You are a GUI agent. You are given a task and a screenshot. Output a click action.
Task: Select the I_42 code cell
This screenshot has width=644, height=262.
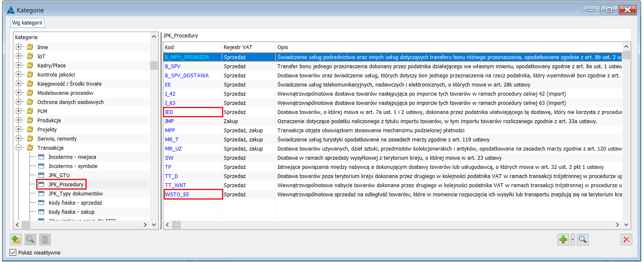click(192, 93)
